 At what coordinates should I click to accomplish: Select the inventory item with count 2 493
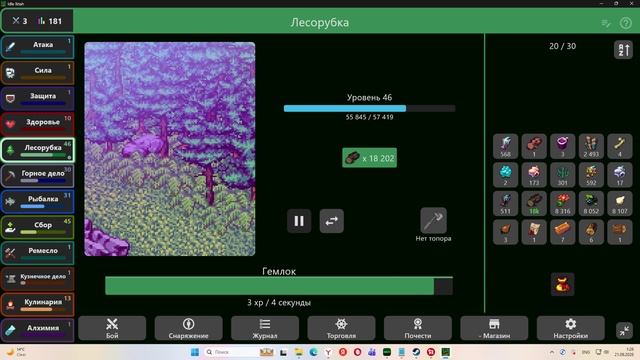(591, 146)
